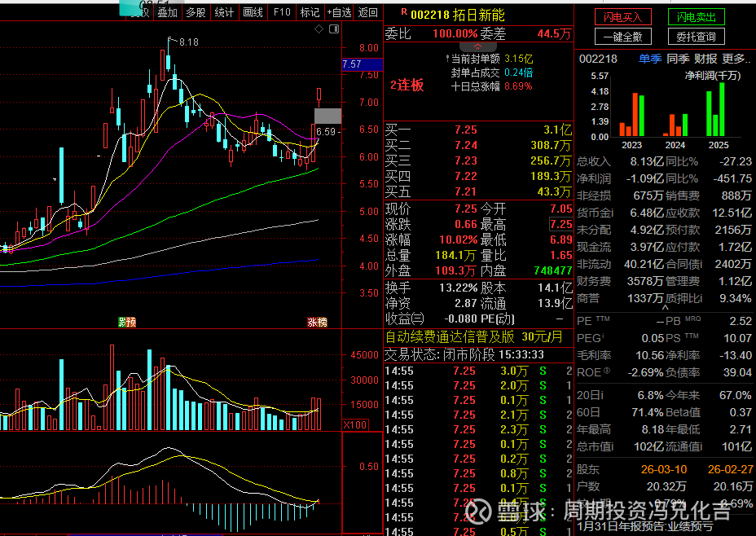Click the 净利润(千万) chart title
The image size is (756, 536).
713,75
